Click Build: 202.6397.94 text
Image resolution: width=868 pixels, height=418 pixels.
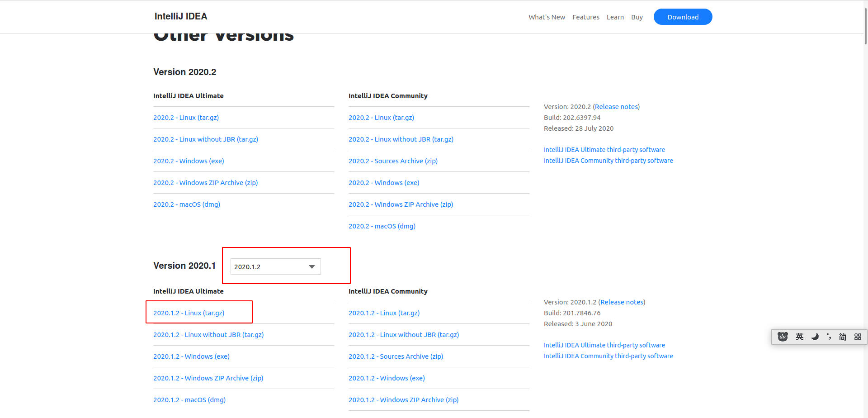[572, 118]
